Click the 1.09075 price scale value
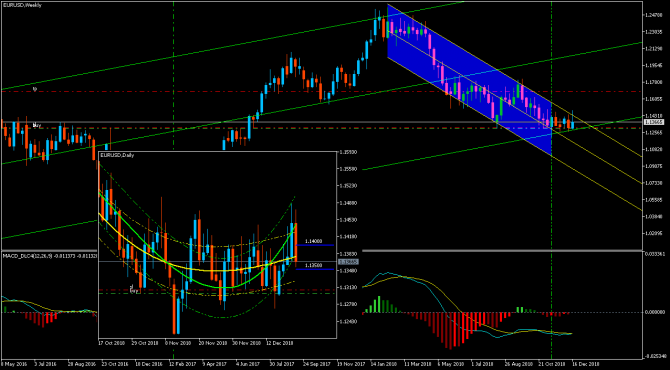The height and width of the screenshot is (370, 670). pyautogui.click(x=653, y=166)
